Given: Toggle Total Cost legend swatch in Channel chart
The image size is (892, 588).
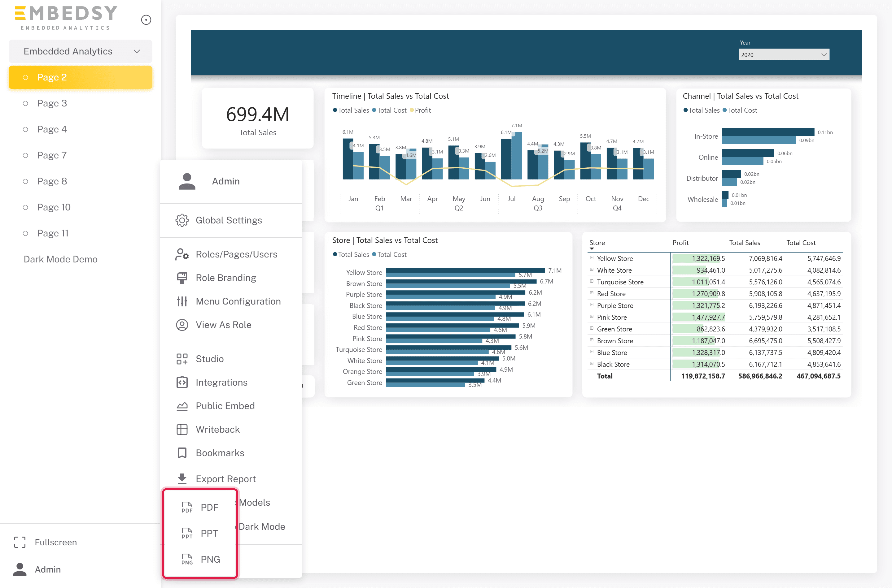Looking at the screenshot, I should pos(725,110).
